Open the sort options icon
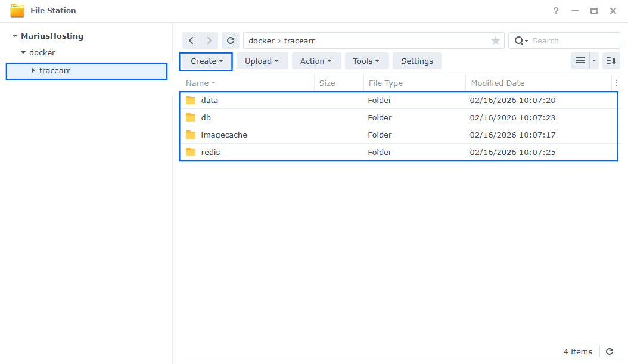 [x=610, y=60]
